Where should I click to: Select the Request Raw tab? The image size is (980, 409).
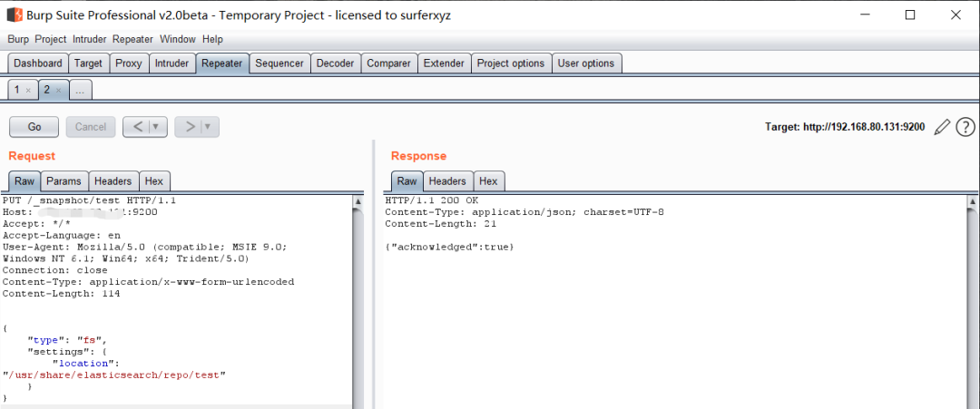point(24,181)
